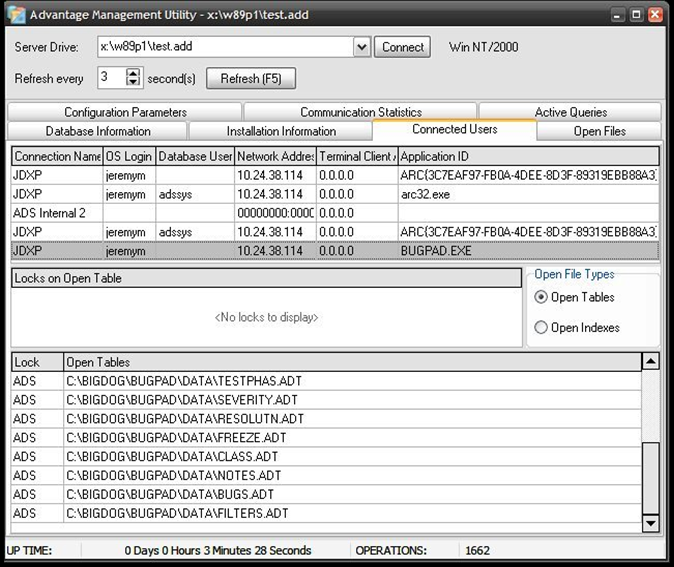This screenshot has width=674, height=567.
Task: Click the spinner up arrow for refresh interval
Action: tap(134, 73)
